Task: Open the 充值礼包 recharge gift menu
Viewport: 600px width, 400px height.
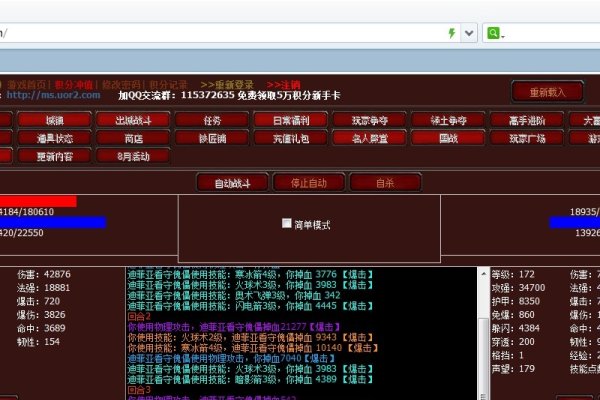Action: [x=291, y=138]
